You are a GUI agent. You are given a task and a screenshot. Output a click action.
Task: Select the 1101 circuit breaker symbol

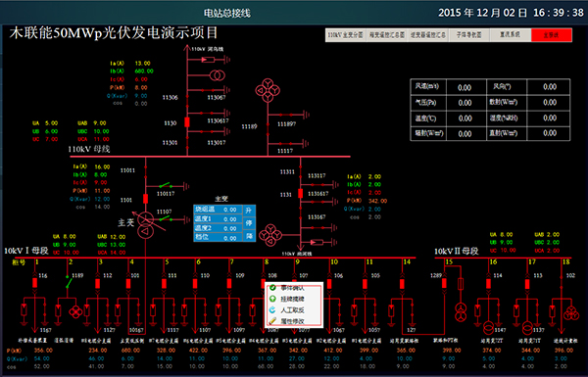pyautogui.click(x=145, y=199)
